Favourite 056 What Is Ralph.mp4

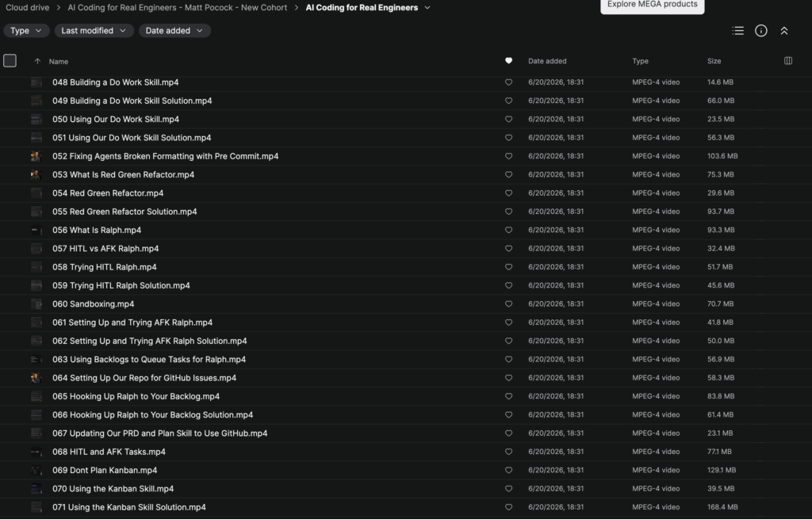pos(508,230)
